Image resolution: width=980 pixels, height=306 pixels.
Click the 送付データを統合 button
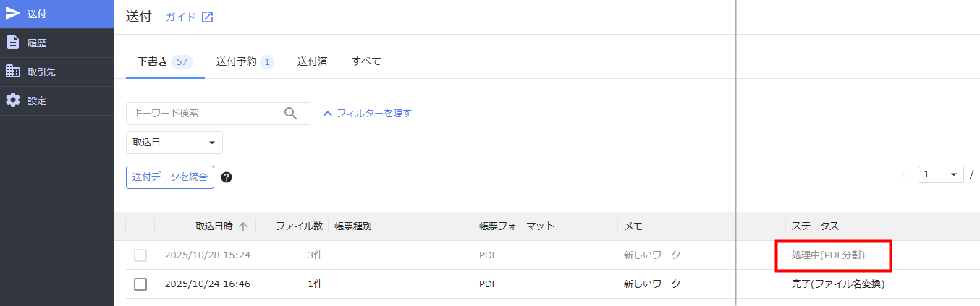(x=170, y=177)
